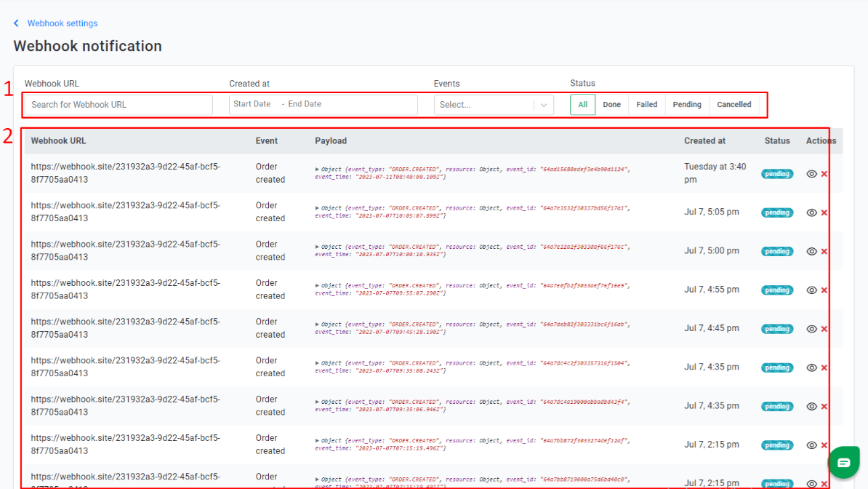Cancel the Tuesday 3:40 pm webhook notification

pos(824,174)
